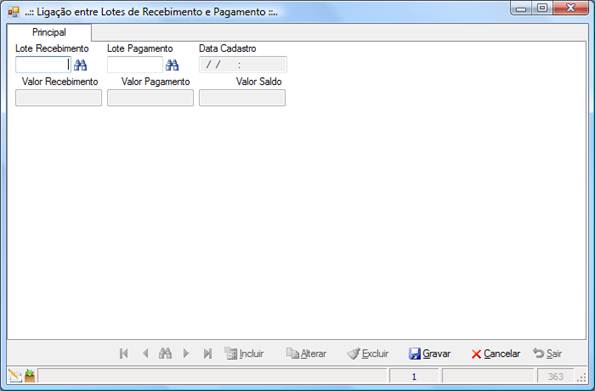Click the green box icon in status bar
The width and height of the screenshot is (595, 391).
(x=30, y=376)
